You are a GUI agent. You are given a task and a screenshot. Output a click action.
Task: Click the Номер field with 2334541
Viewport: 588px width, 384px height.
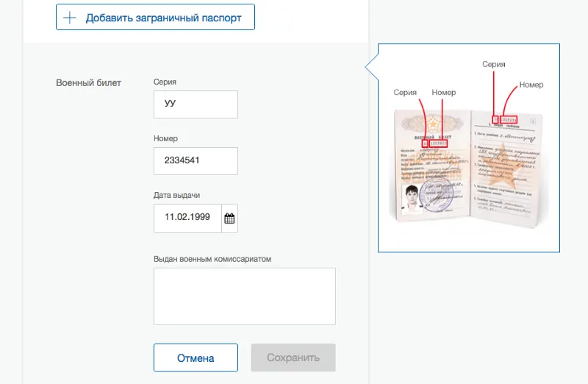click(196, 161)
